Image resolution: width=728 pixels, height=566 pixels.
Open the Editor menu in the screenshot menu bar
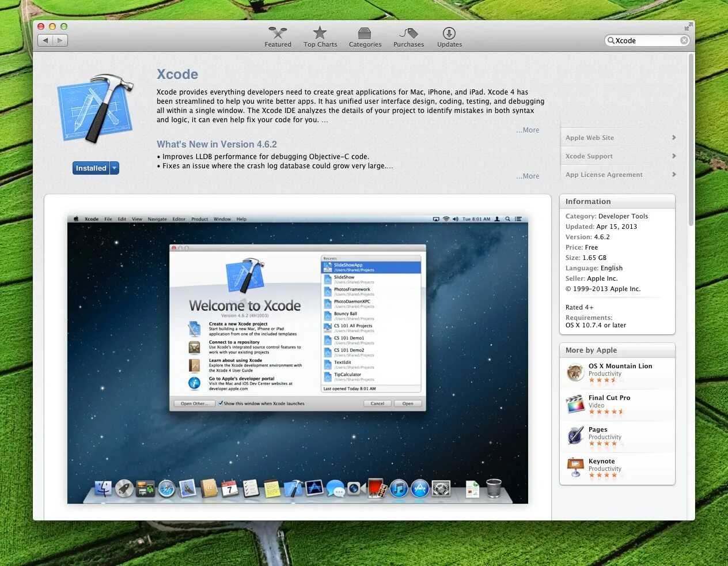click(179, 219)
